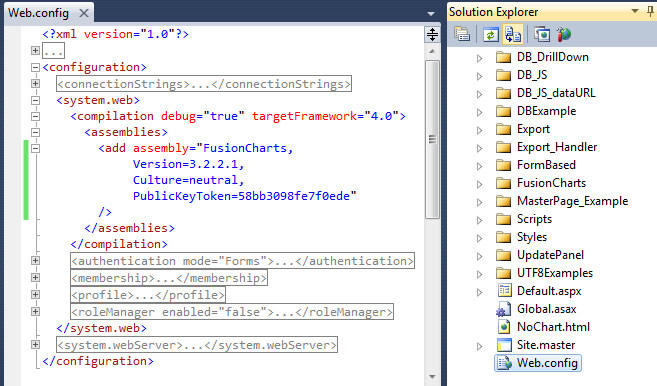The image size is (657, 386).
Task: Expand the collapsed connectionStrings region
Action: (x=36, y=83)
